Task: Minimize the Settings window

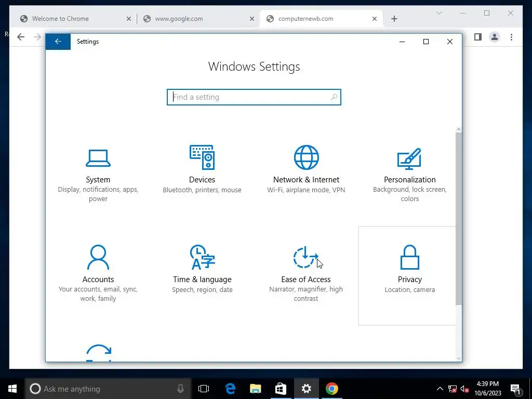Action: [x=402, y=42]
